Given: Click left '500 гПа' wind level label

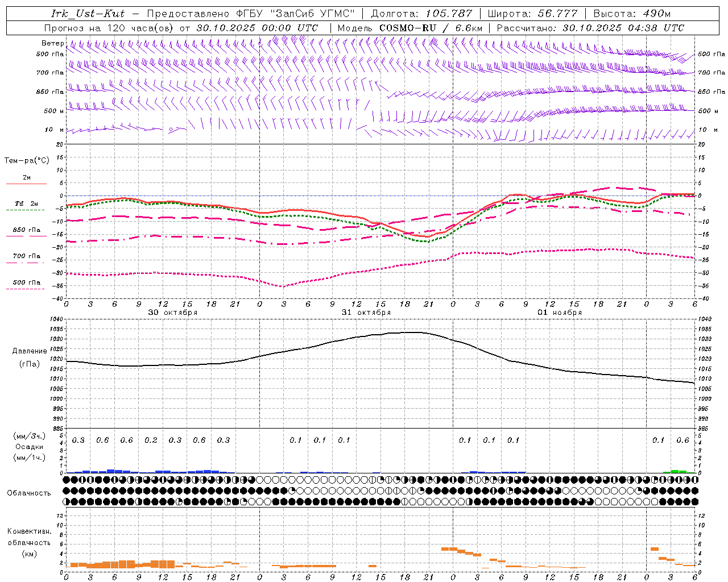Looking at the screenshot, I should (50, 54).
